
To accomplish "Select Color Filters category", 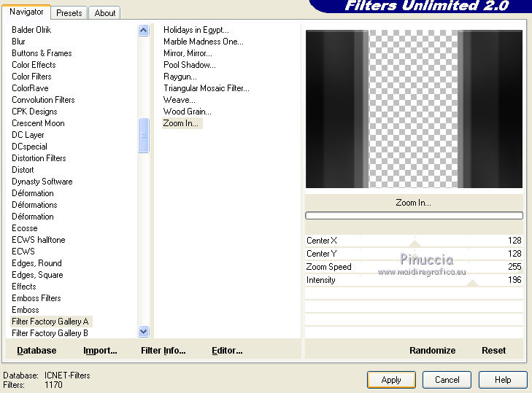I will [31, 77].
